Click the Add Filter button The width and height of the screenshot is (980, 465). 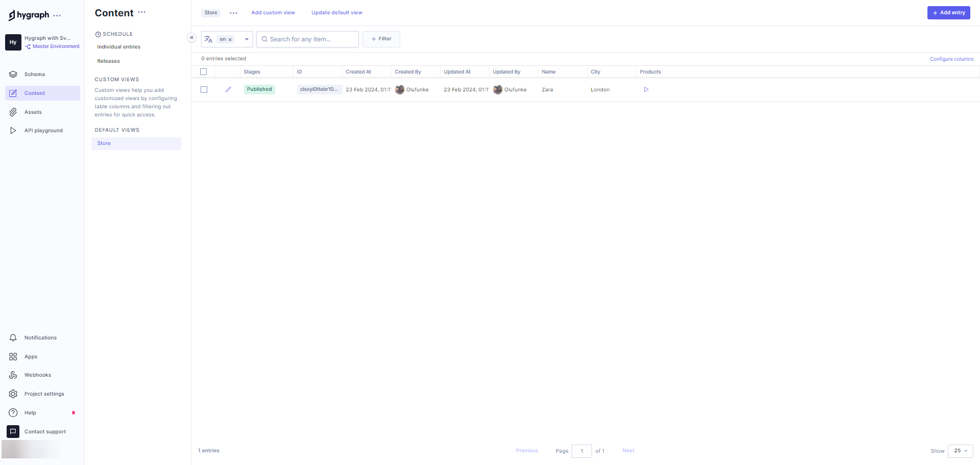click(x=381, y=39)
